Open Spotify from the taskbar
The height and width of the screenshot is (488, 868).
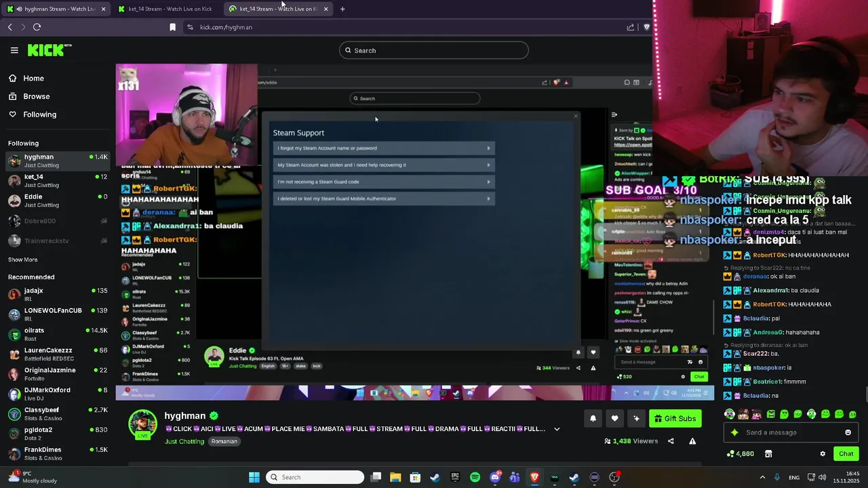click(475, 477)
